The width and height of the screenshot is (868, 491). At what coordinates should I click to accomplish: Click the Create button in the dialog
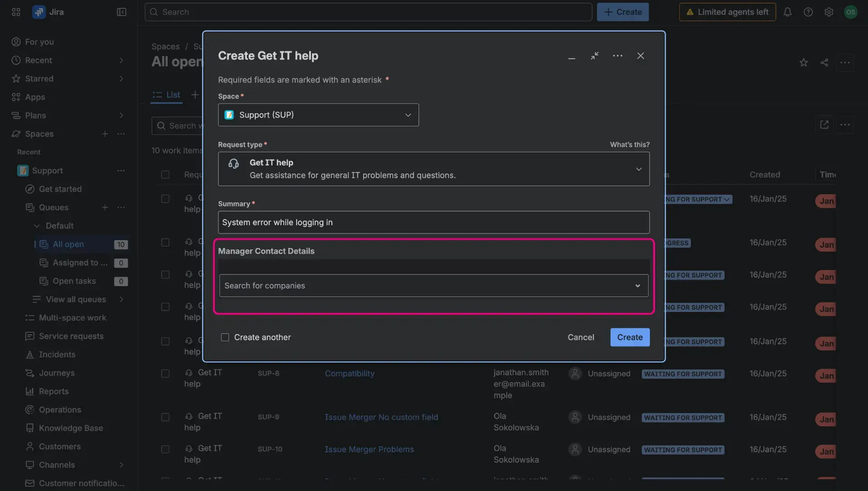629,337
